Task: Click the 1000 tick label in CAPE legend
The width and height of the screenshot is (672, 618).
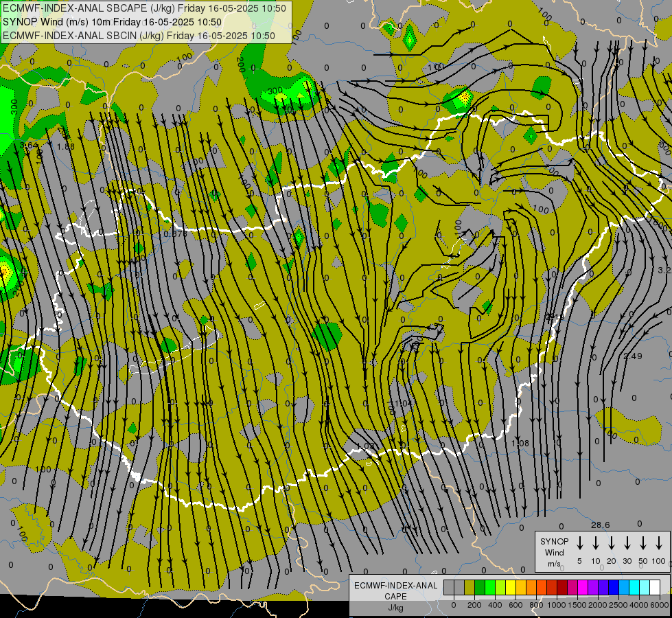Action: click(x=557, y=605)
